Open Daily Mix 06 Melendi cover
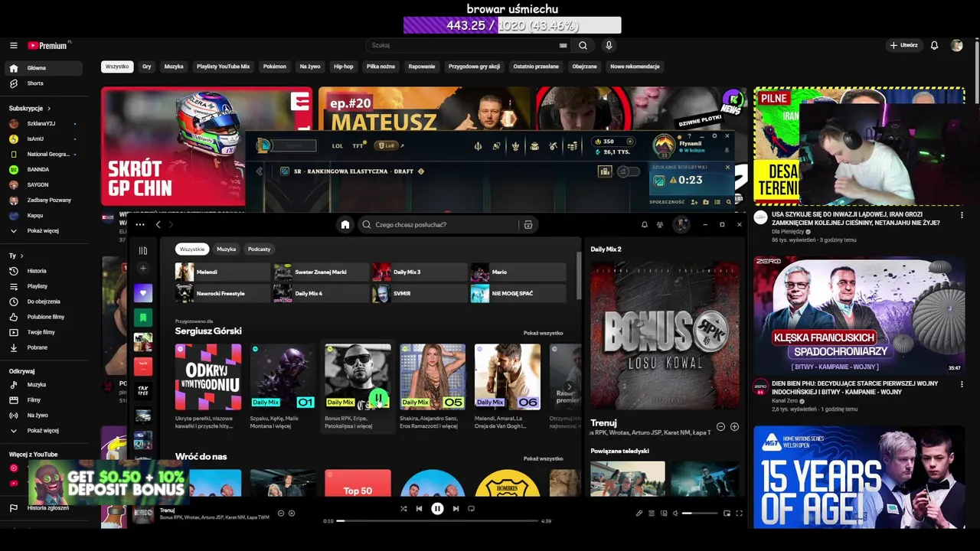The height and width of the screenshot is (551, 980). coord(507,377)
